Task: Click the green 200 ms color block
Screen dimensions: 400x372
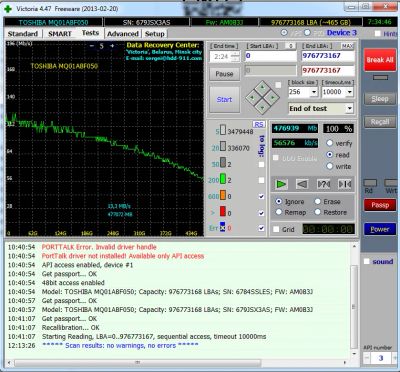Action: (223, 179)
